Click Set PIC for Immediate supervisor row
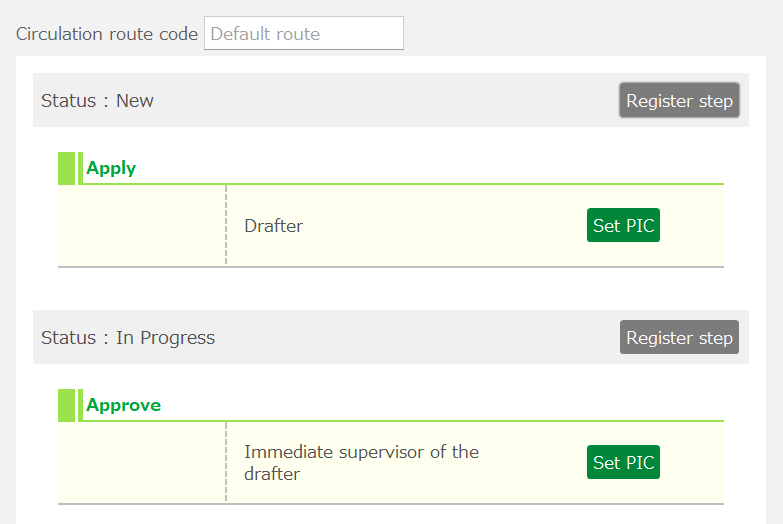783x524 pixels. pyautogui.click(x=623, y=463)
